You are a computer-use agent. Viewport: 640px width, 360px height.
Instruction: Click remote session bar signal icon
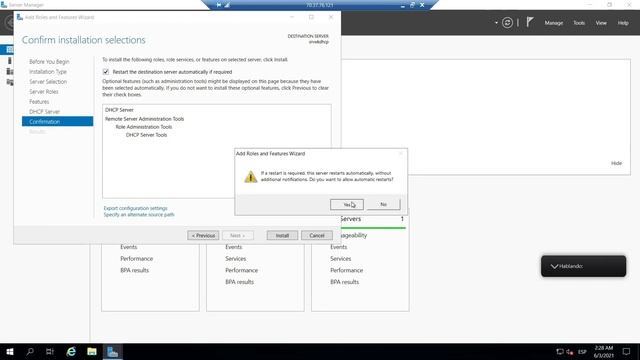(x=227, y=5)
